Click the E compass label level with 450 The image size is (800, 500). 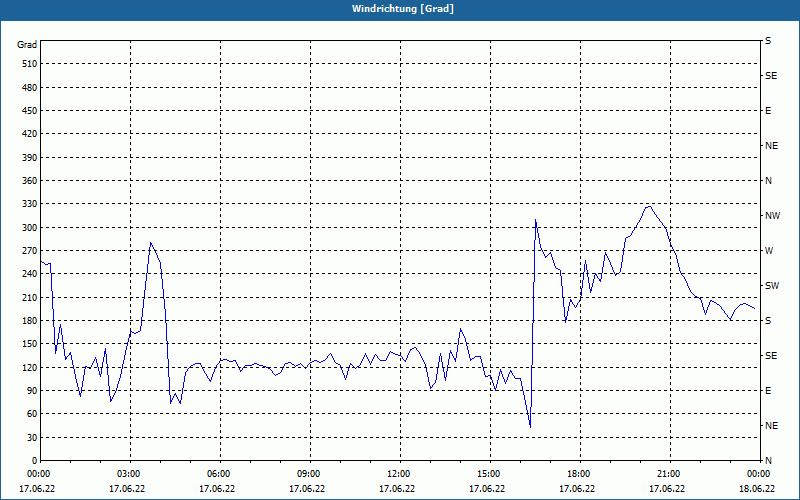(768, 111)
